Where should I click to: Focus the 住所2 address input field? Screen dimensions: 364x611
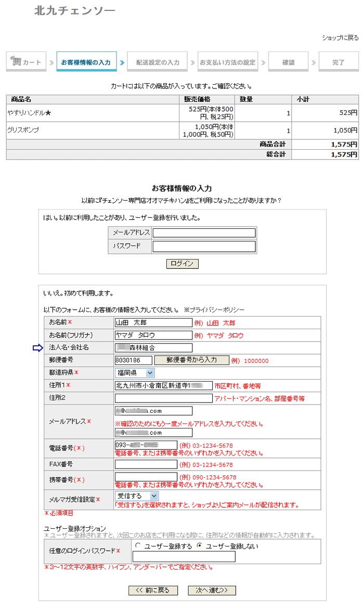tap(163, 398)
